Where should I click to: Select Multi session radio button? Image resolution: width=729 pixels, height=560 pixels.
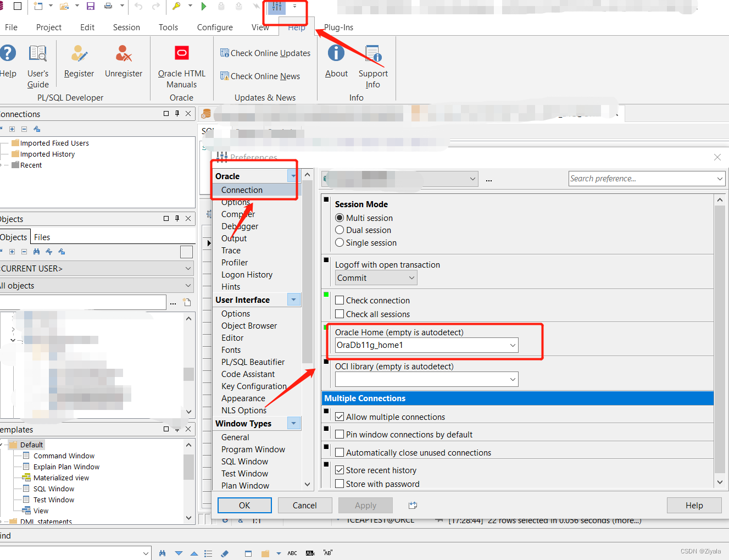tap(340, 218)
